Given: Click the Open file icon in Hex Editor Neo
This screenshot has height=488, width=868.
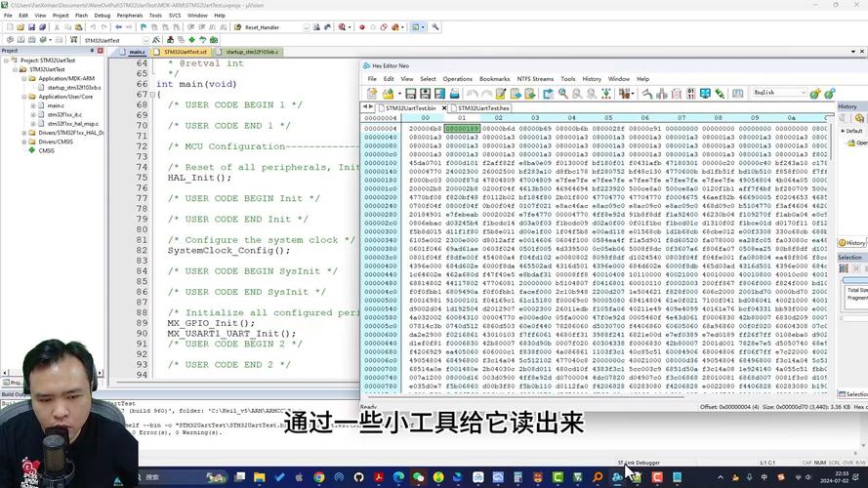Looking at the screenshot, I should tap(388, 94).
